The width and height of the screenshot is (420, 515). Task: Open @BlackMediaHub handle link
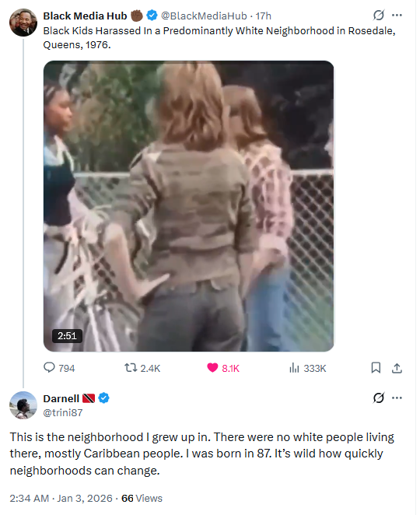(x=204, y=16)
